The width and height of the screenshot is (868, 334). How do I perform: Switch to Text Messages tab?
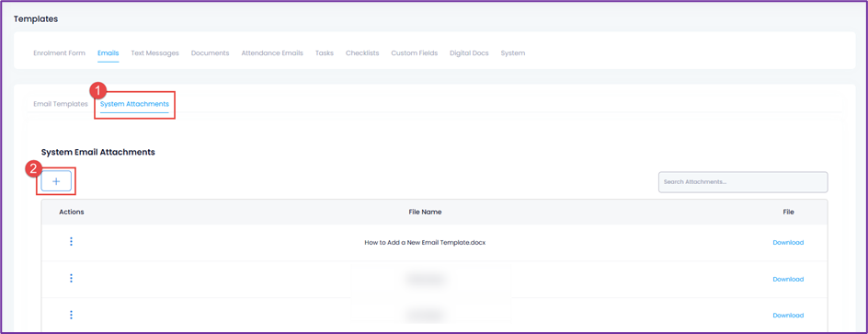[x=155, y=53]
